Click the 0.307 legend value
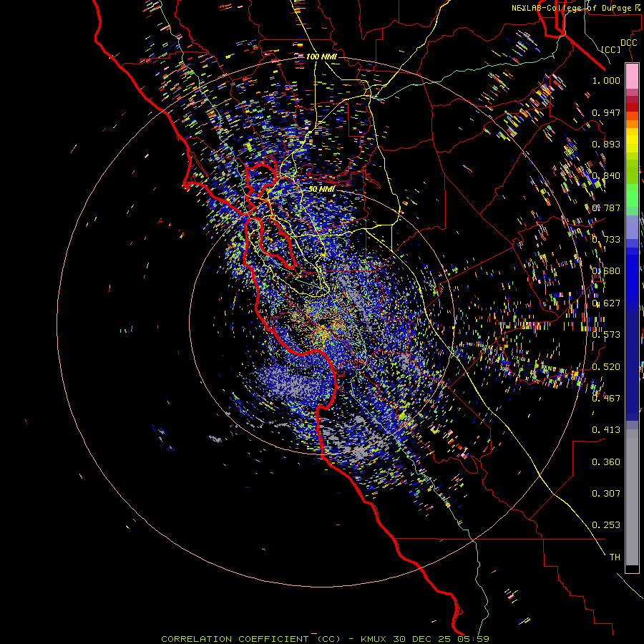The height and width of the screenshot is (644, 644). coord(606,493)
